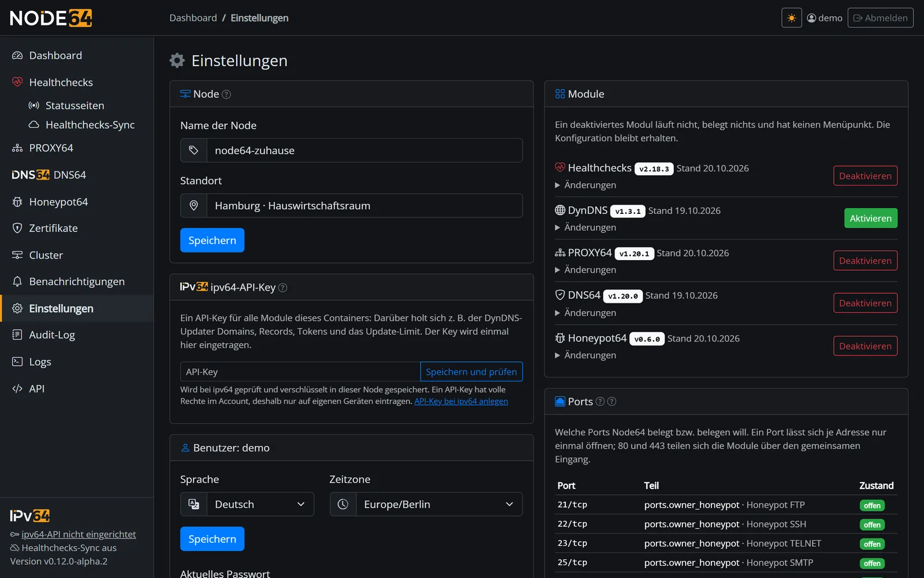Click the Standort input field
The width and height of the screenshot is (924, 578).
pos(365,206)
